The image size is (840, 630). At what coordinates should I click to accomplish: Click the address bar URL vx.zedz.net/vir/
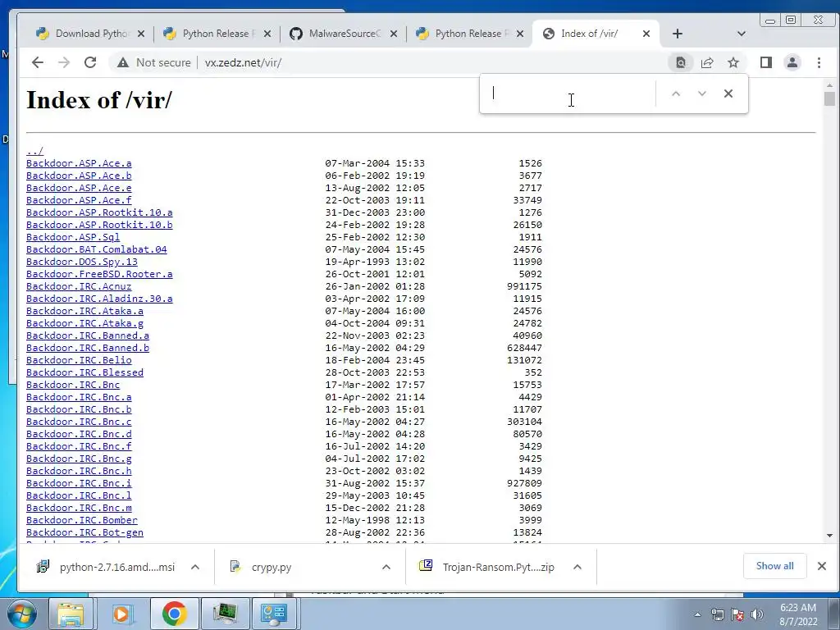pyautogui.click(x=243, y=62)
